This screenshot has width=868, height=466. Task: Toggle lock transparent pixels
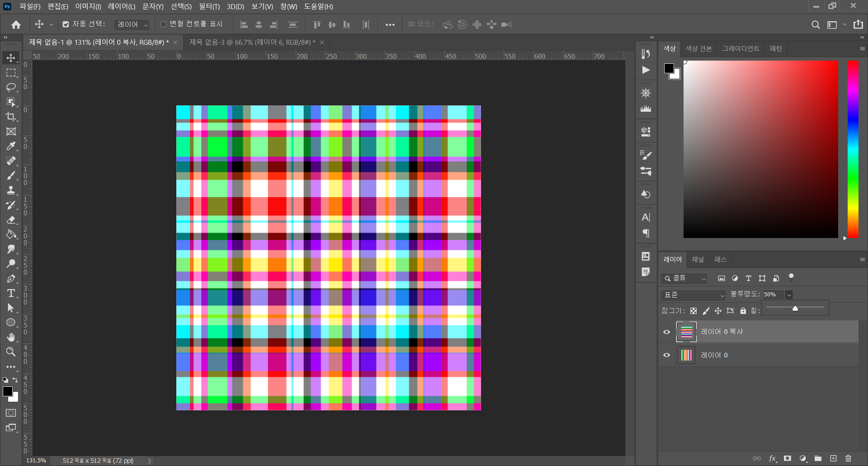click(693, 311)
